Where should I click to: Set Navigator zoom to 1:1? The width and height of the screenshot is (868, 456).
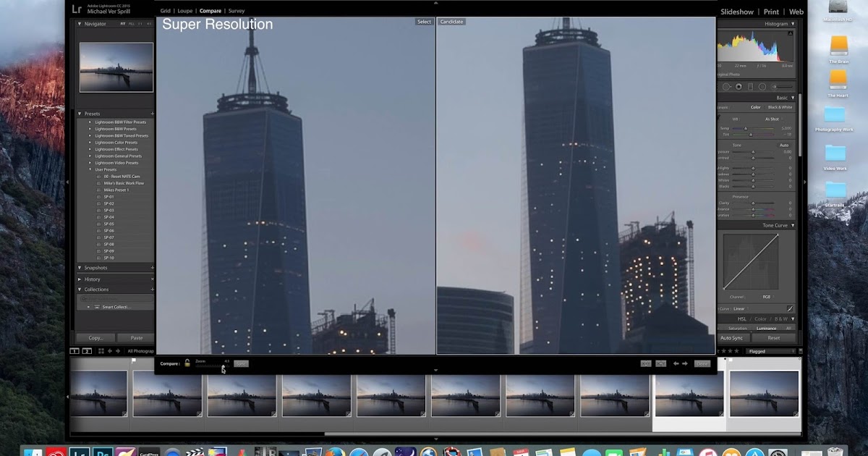pyautogui.click(x=140, y=24)
